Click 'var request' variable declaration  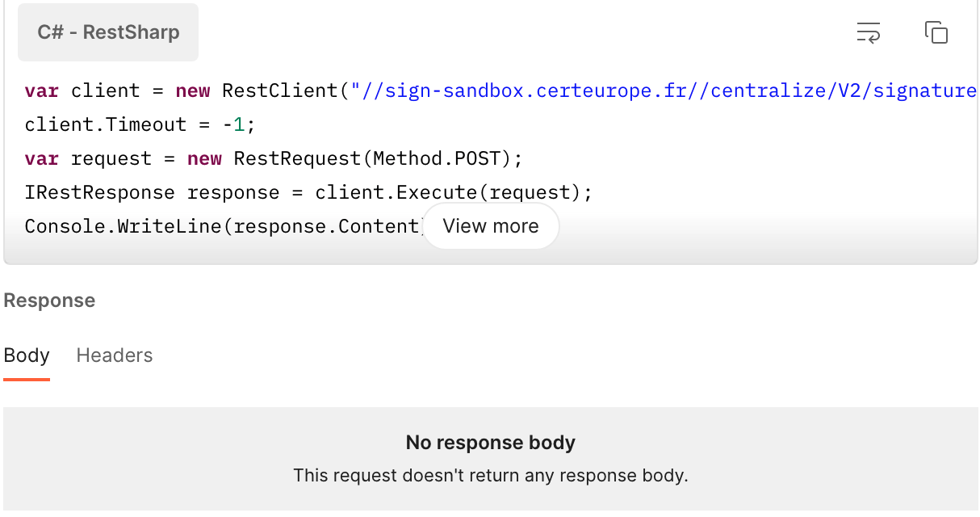point(88,158)
